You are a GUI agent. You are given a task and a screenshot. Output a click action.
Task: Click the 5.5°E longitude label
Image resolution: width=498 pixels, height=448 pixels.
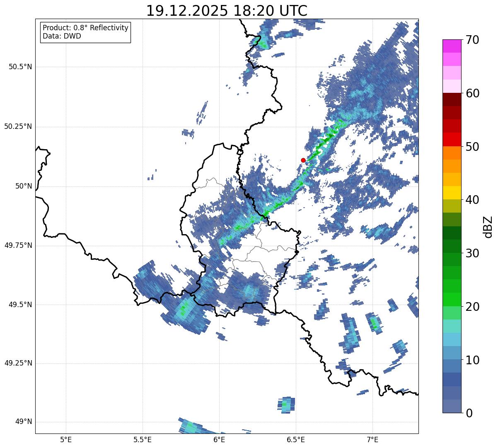coord(143,439)
